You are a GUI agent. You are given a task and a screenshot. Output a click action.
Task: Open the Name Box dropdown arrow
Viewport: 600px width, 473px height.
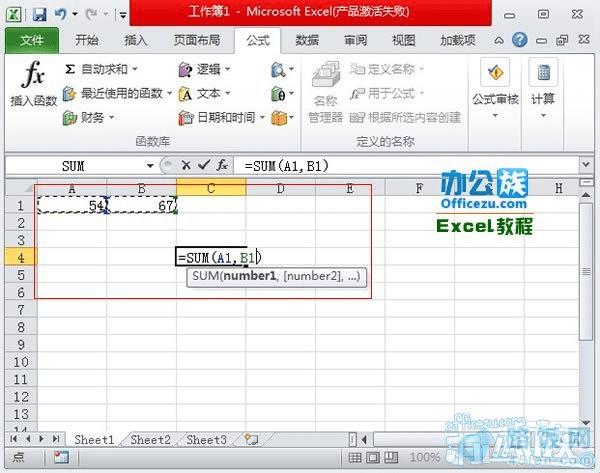click(x=150, y=166)
